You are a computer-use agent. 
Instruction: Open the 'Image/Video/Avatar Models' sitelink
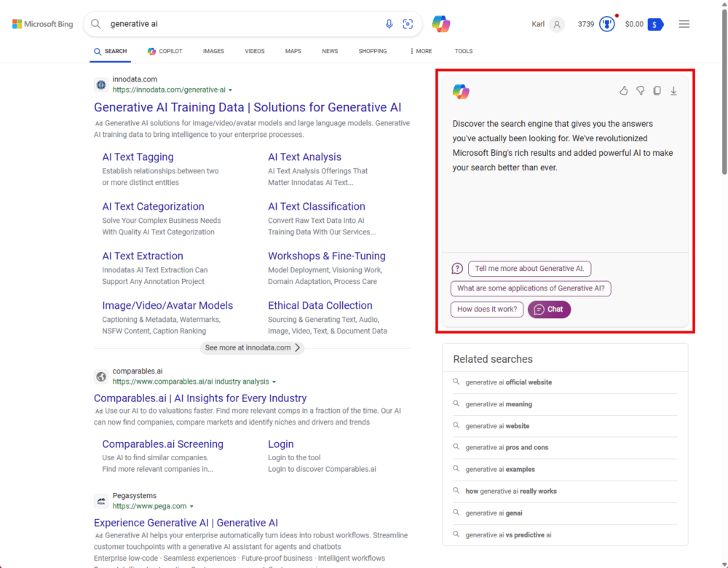167,305
